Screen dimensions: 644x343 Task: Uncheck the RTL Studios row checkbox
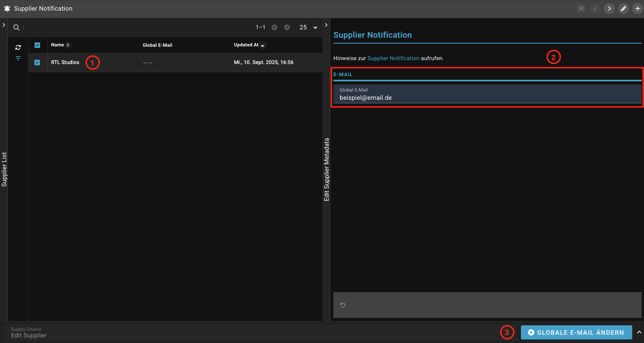tap(37, 62)
